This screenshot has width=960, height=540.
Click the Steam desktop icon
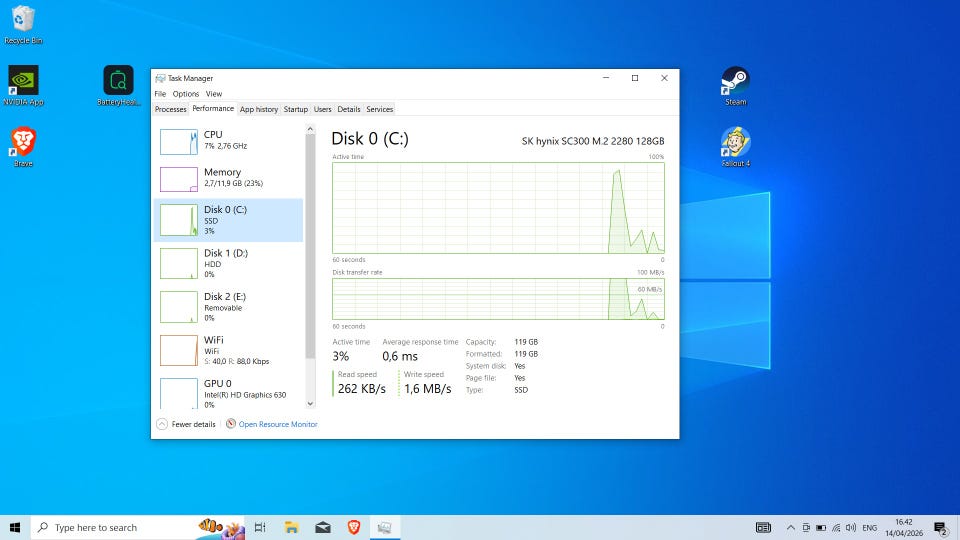[735, 86]
